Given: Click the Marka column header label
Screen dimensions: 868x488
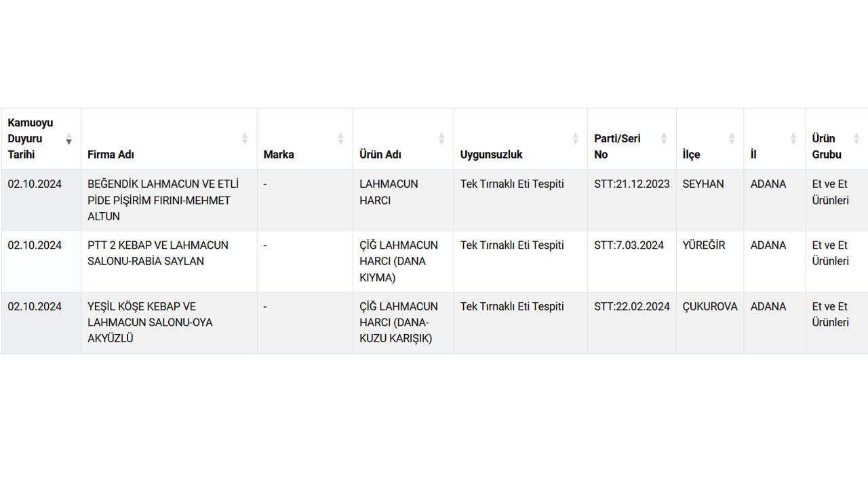Looking at the screenshot, I should [x=279, y=155].
